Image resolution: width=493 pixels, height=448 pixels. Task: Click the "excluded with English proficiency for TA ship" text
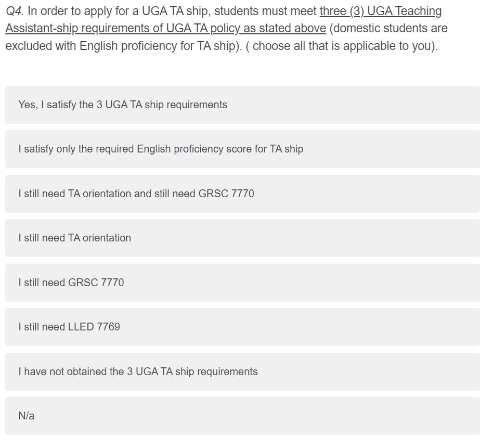[x=121, y=46]
